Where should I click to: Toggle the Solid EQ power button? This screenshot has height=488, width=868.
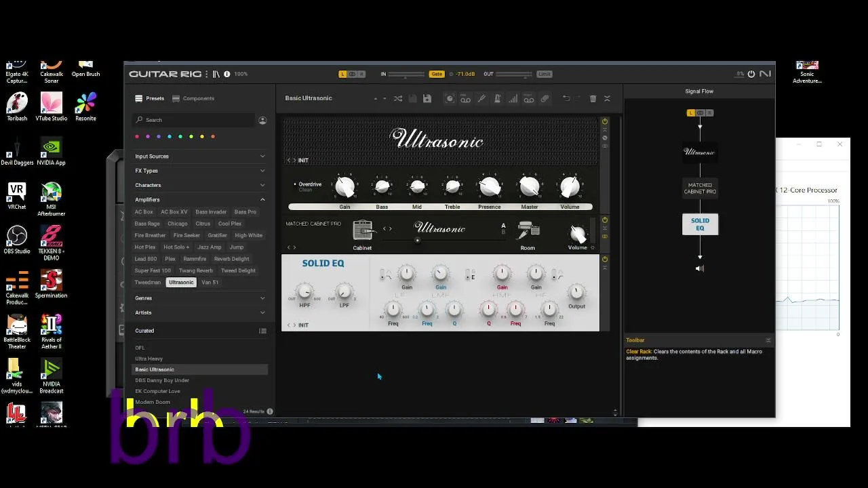coord(605,259)
